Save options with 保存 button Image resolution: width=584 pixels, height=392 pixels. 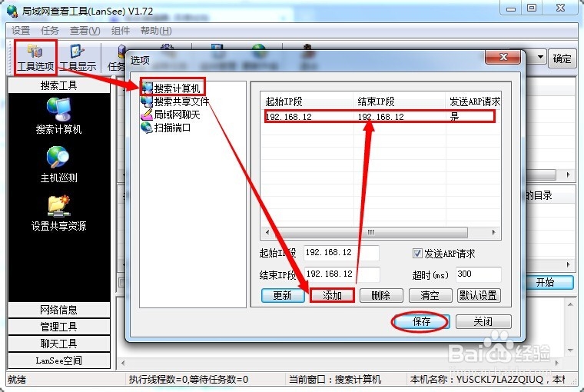click(x=421, y=321)
